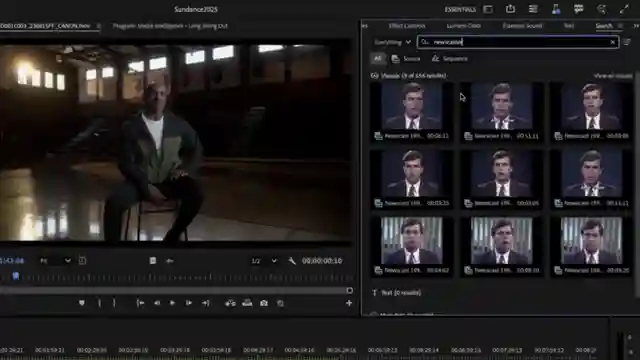Export frame with camera icon

264,303
